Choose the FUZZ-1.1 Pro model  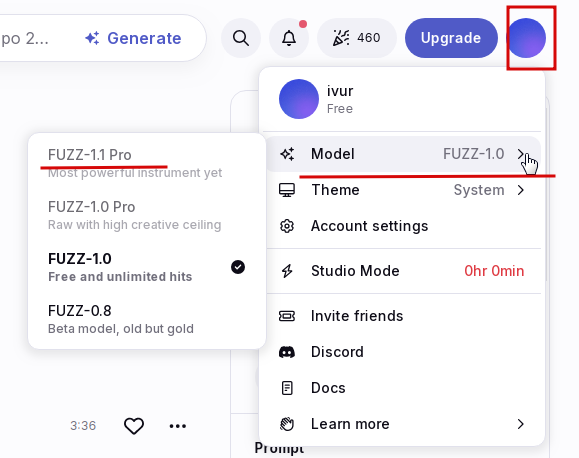(x=147, y=163)
